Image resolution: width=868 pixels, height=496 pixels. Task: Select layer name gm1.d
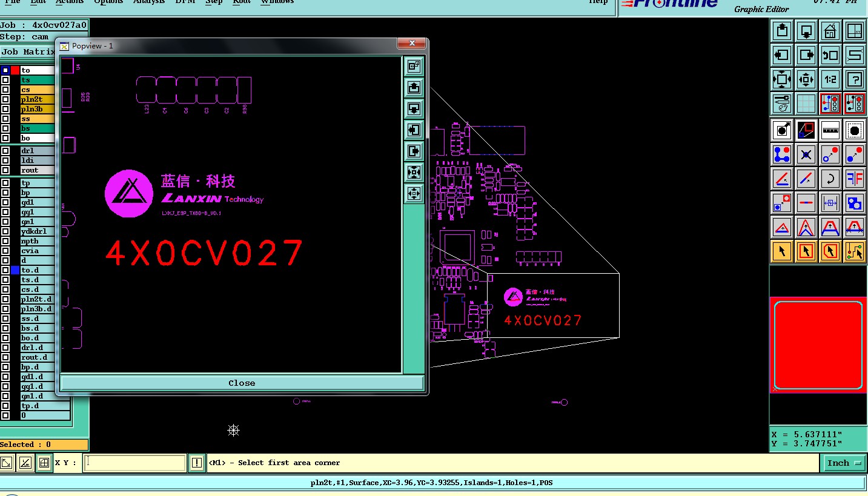(x=38, y=396)
